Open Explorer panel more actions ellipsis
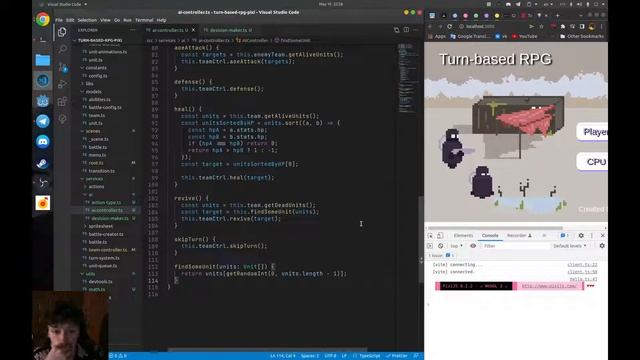This screenshot has height=360, width=640. pyautogui.click(x=133, y=30)
